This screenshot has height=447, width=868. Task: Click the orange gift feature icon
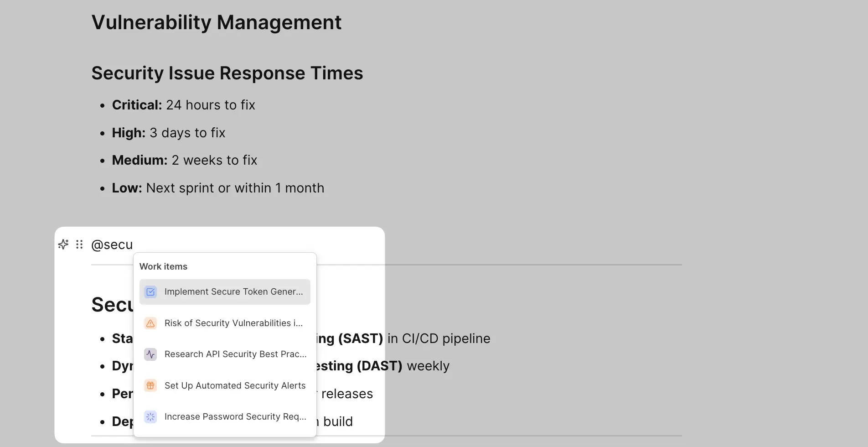click(x=150, y=385)
